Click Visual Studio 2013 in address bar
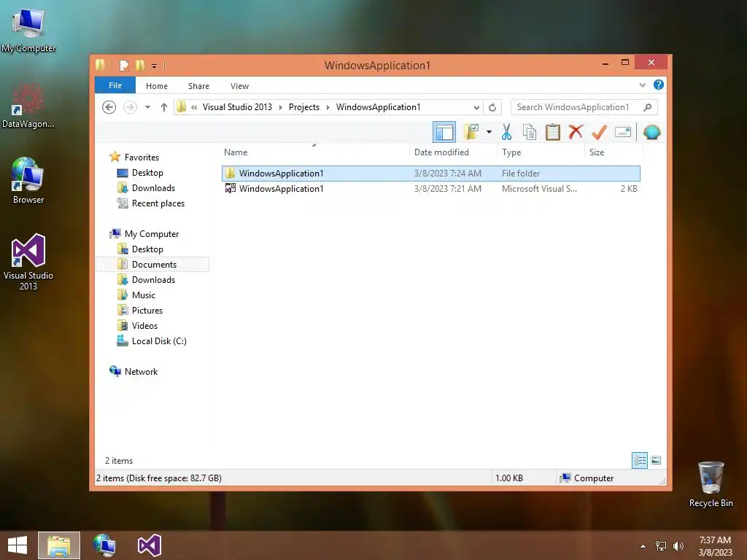 point(237,107)
